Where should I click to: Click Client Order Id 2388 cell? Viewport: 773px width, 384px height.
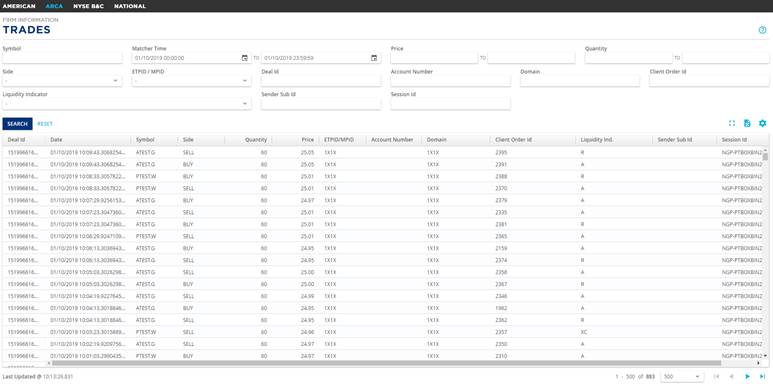(501, 176)
